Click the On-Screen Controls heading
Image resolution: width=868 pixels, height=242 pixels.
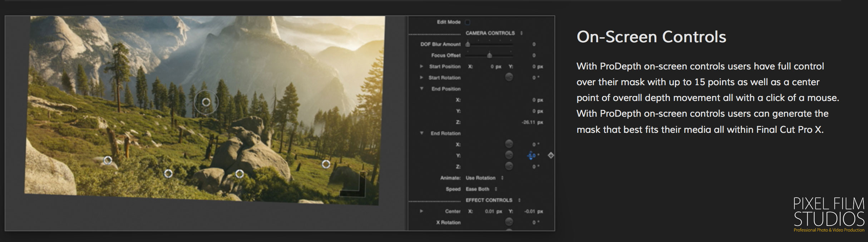[x=651, y=37]
